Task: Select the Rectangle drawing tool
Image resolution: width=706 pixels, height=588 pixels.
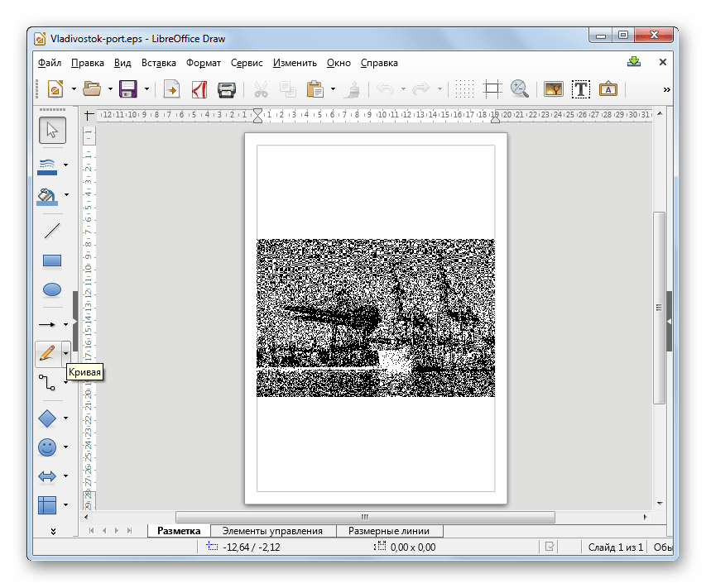Action: tap(51, 261)
